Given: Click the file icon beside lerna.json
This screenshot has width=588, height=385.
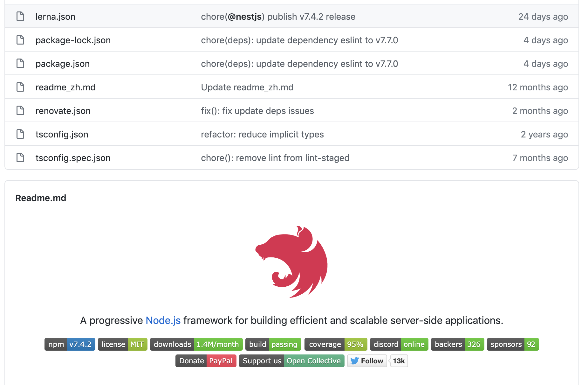Looking at the screenshot, I should pos(20,16).
